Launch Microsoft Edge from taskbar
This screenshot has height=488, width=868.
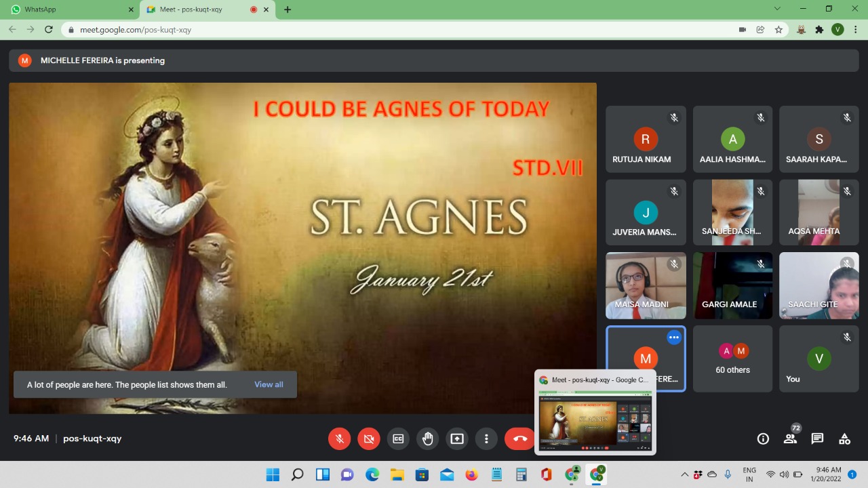(372, 474)
